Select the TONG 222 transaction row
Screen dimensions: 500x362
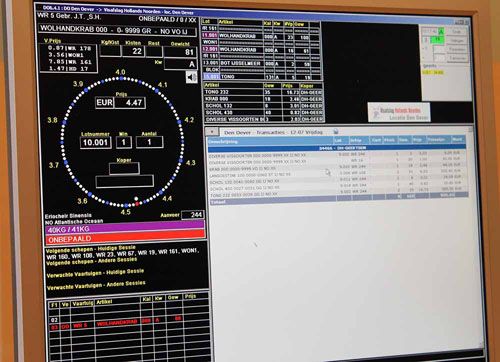click(x=338, y=194)
